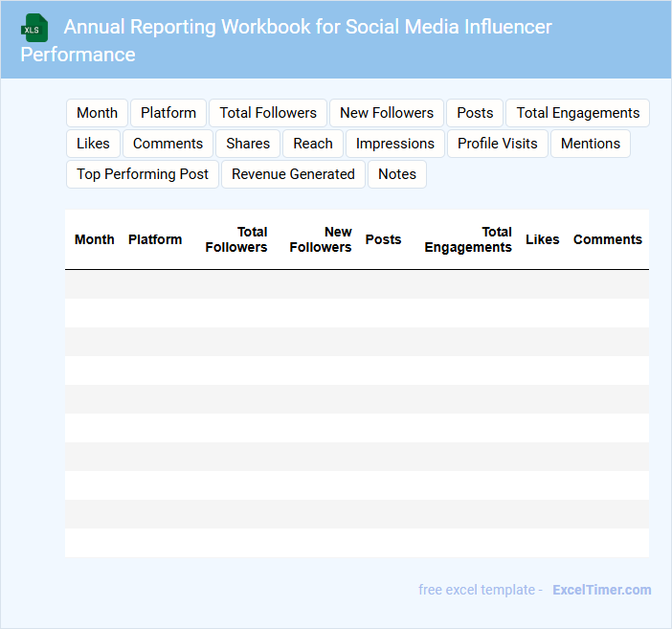The image size is (672, 629).
Task: Click the Top Performing Post tag
Action: [143, 174]
